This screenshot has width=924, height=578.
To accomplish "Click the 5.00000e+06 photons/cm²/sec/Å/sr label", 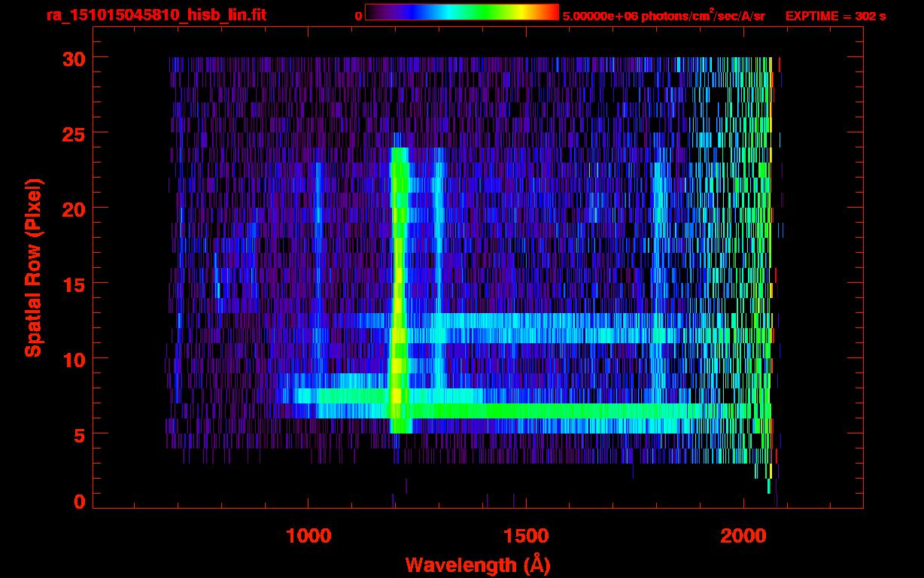I will tap(664, 16).
